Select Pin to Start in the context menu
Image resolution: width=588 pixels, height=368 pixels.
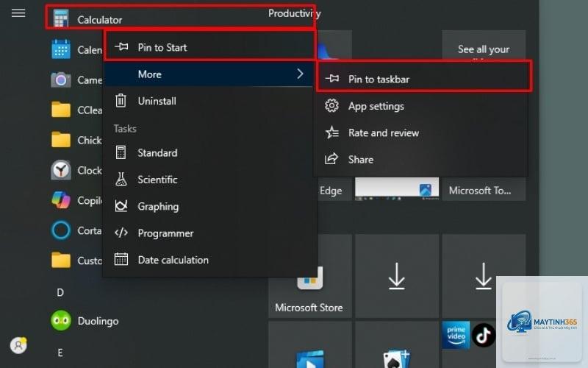(209, 47)
